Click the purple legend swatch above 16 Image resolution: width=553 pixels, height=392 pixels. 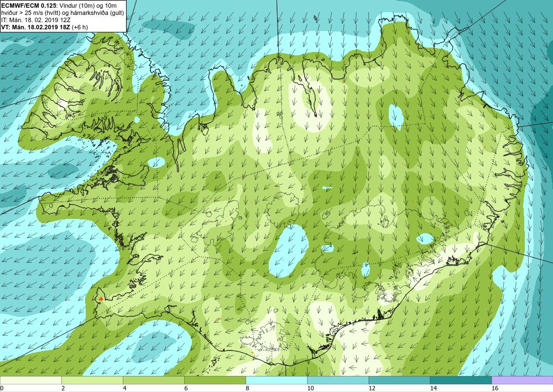click(x=523, y=380)
